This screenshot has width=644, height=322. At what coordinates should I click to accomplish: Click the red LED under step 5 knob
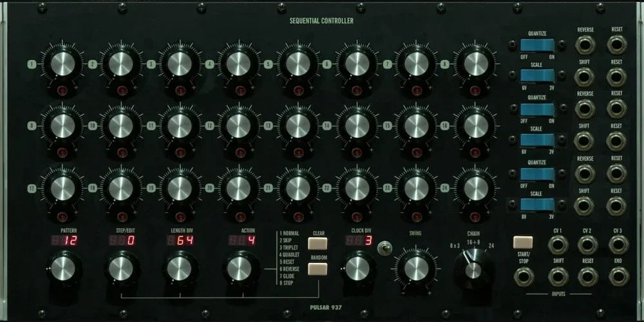pos(299,91)
